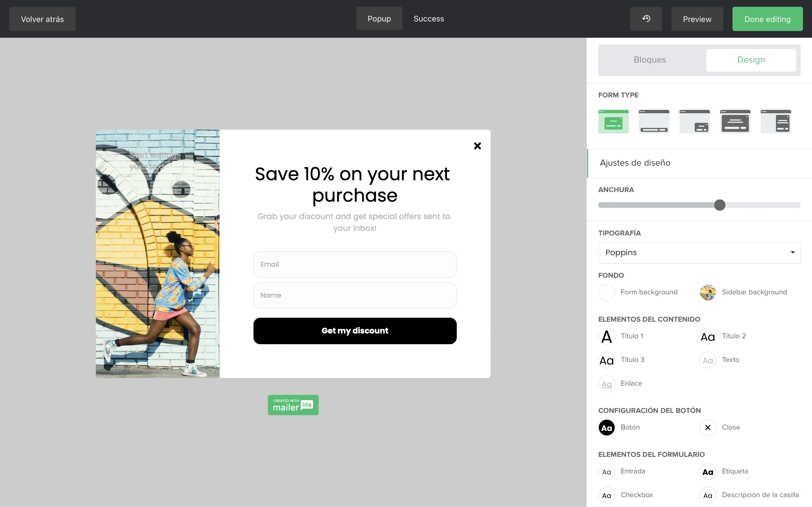The height and width of the screenshot is (507, 812).
Task: Switch to the Bloques tab
Action: (650, 60)
